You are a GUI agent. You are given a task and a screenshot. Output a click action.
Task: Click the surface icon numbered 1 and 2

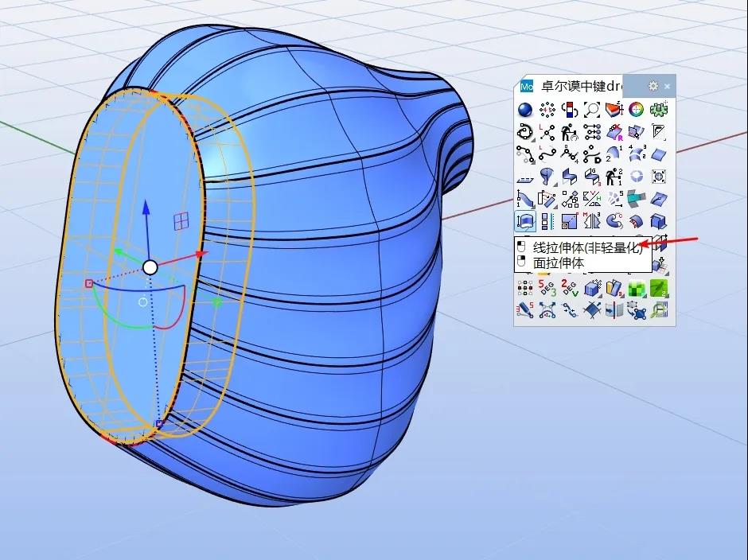[614, 154]
